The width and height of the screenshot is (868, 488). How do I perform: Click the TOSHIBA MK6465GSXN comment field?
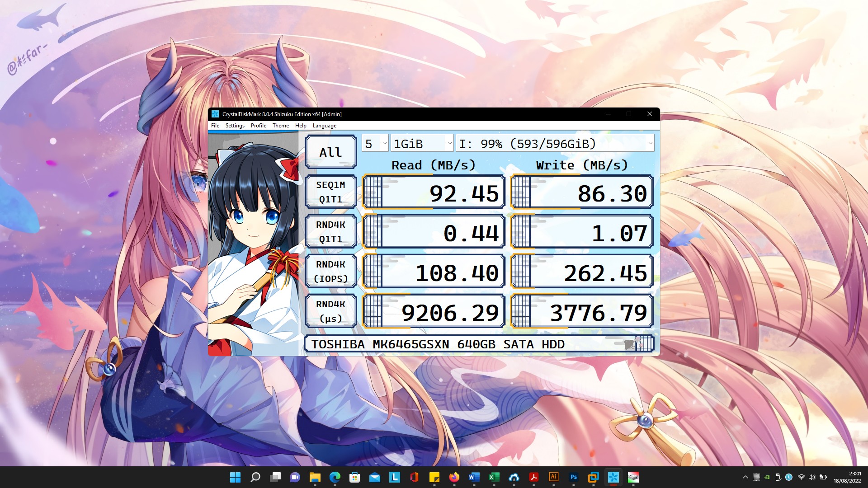[479, 344]
